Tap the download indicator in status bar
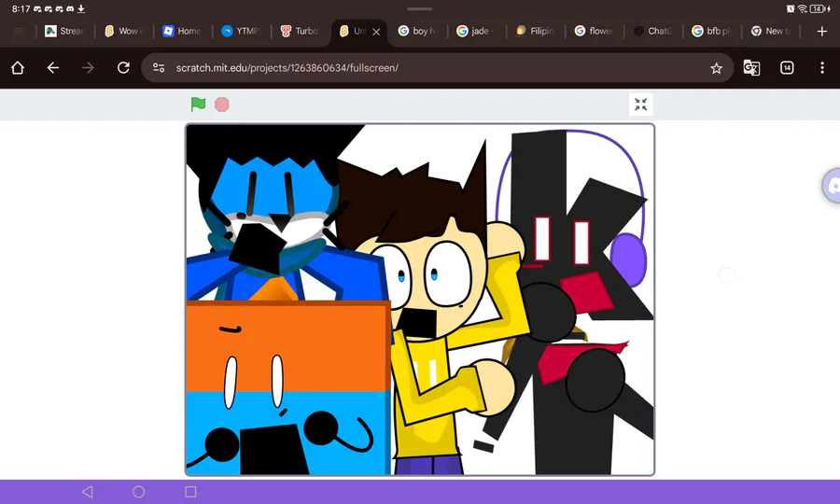Image resolution: width=840 pixels, height=504 pixels. [81, 8]
